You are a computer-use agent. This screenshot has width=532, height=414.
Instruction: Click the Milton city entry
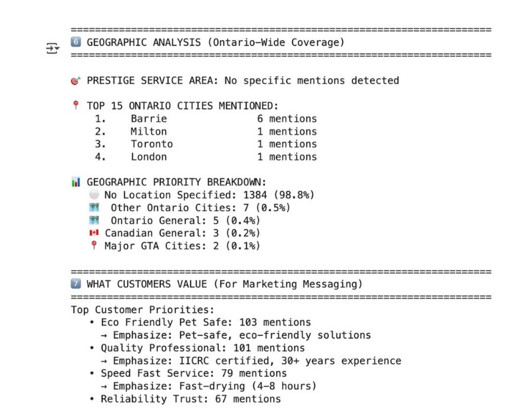point(148,132)
